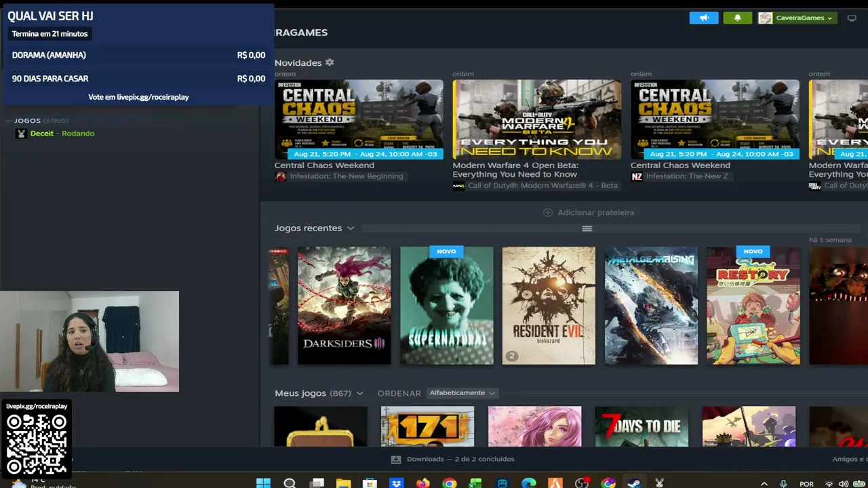
Task: Select the Supernatural game cover
Action: (x=446, y=306)
